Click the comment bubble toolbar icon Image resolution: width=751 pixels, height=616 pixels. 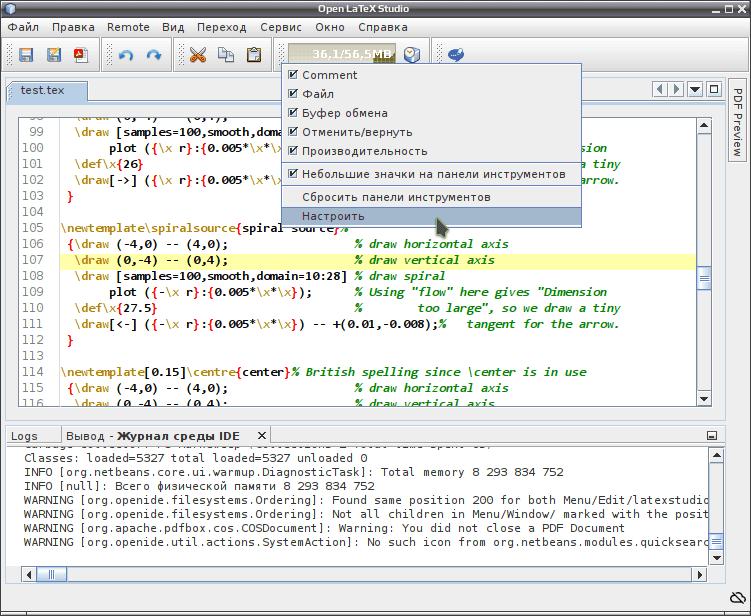(x=455, y=55)
